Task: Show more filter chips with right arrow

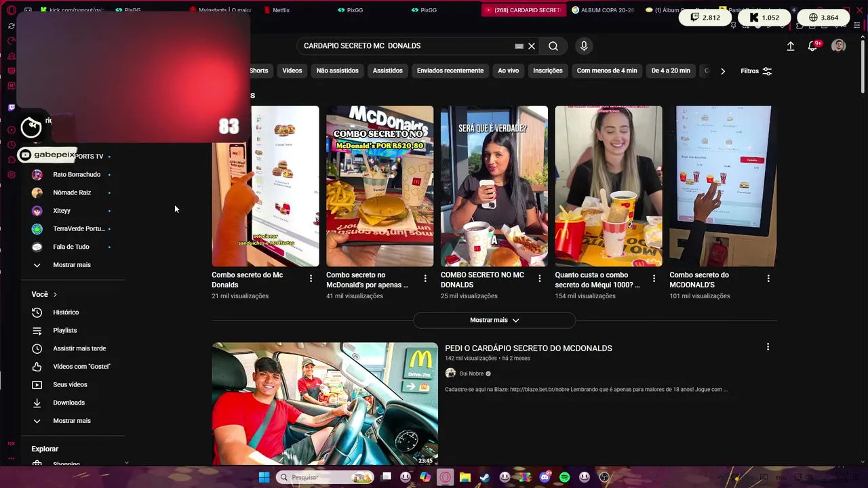Action: pos(722,71)
